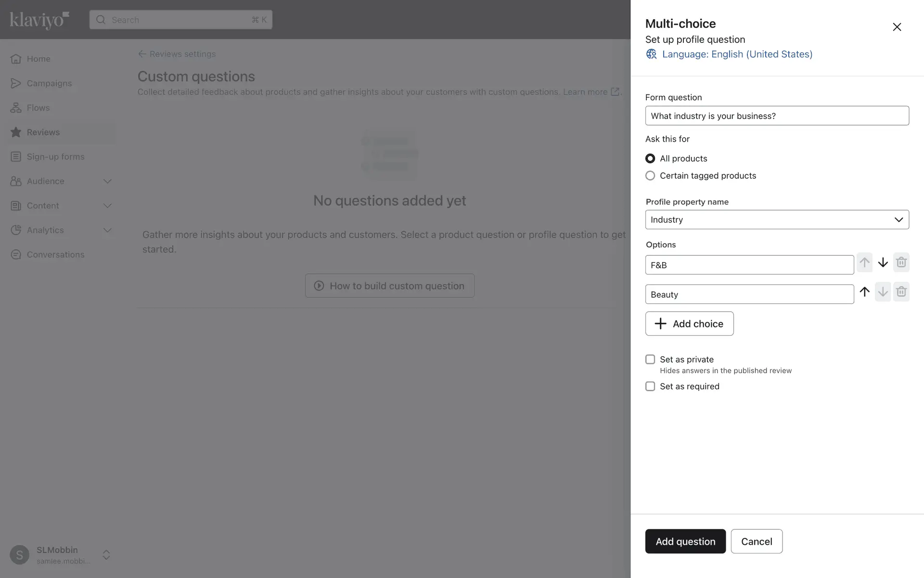Move Beauty option up with arrow

[864, 292]
